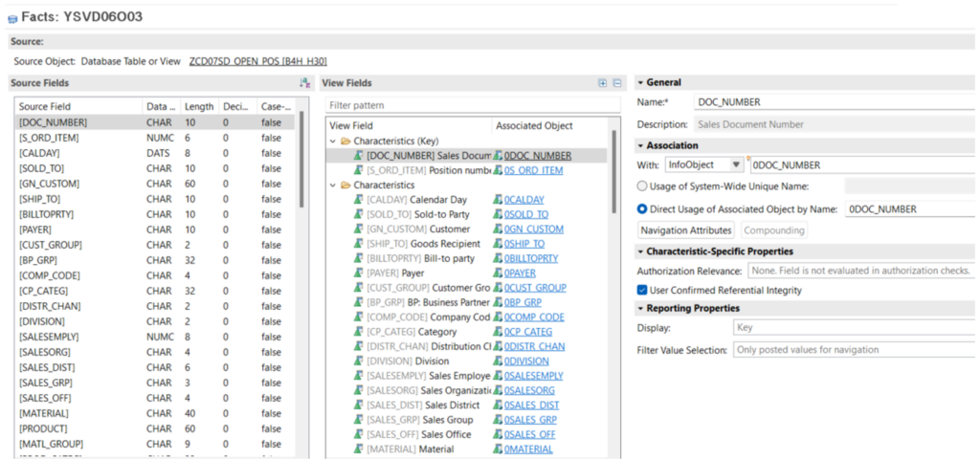The width and height of the screenshot is (980, 460).
Task: Click the InfoObject icon beside 0PAYER
Action: coord(498,273)
